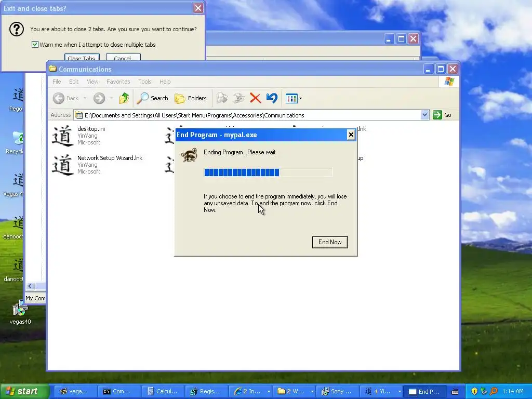Viewport: 532px width, 399px height.
Task: Expand Windows Explorer taskbar group
Action: point(312,392)
